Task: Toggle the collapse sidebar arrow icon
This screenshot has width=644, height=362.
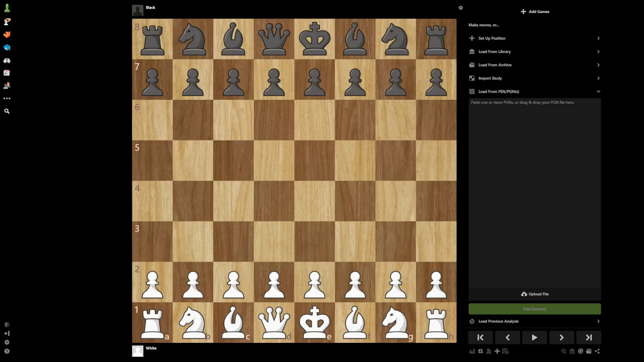Action: click(x=7, y=334)
